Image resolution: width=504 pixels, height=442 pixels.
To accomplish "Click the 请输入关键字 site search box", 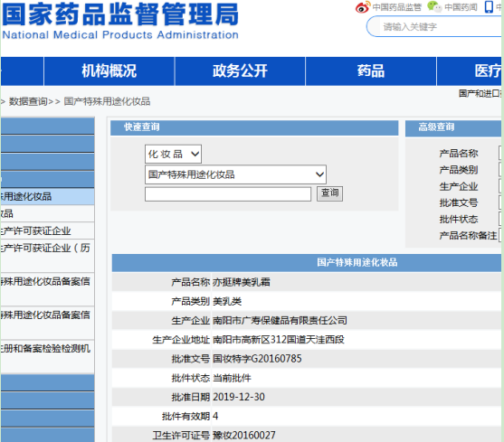I will [435, 26].
